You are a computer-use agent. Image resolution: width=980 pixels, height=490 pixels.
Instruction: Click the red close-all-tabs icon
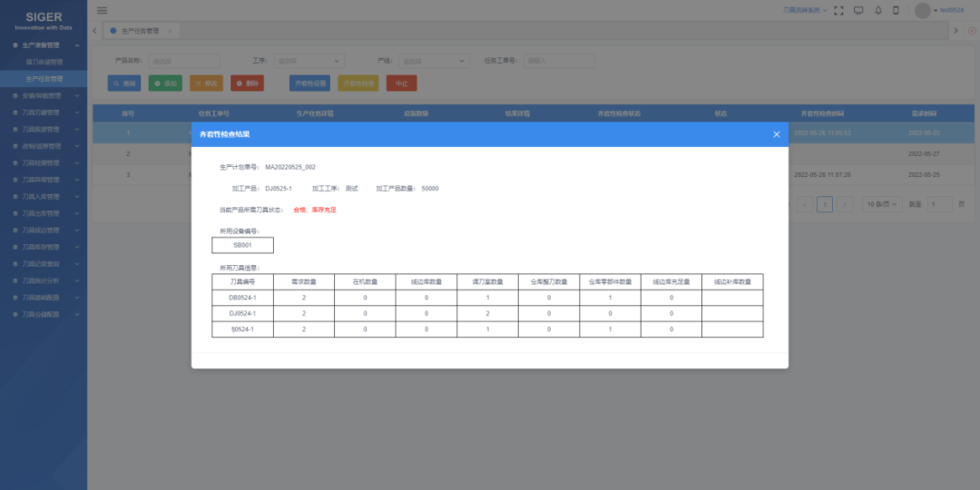972,31
